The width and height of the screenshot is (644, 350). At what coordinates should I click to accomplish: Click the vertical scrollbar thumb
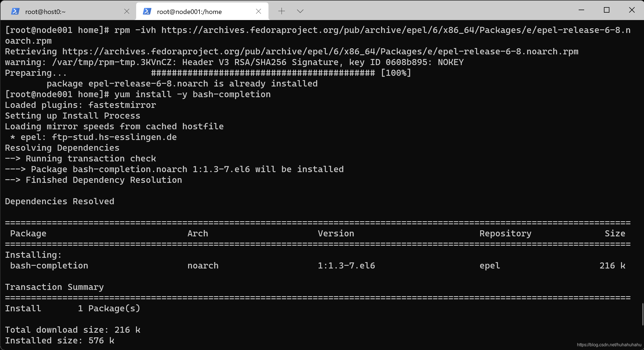(643, 314)
